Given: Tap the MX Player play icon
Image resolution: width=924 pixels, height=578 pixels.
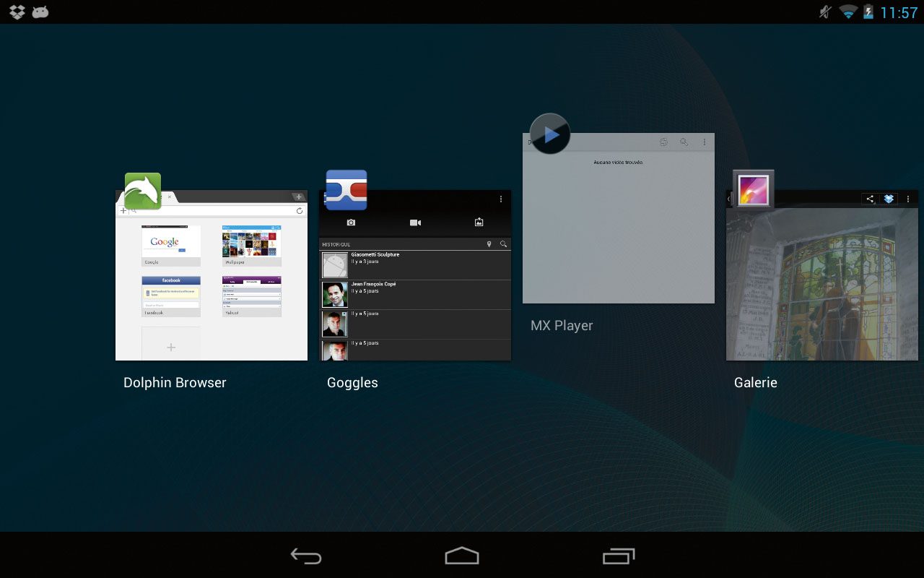Looking at the screenshot, I should click(550, 134).
